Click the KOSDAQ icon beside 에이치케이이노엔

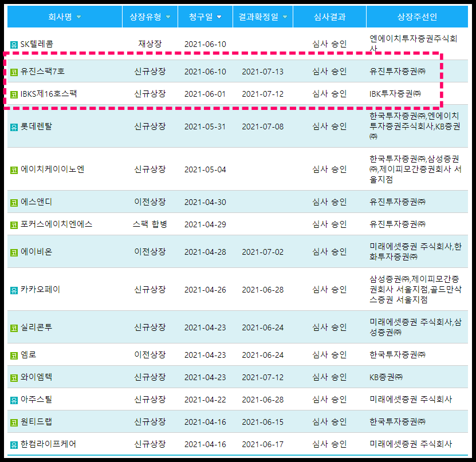pyautogui.click(x=14, y=170)
